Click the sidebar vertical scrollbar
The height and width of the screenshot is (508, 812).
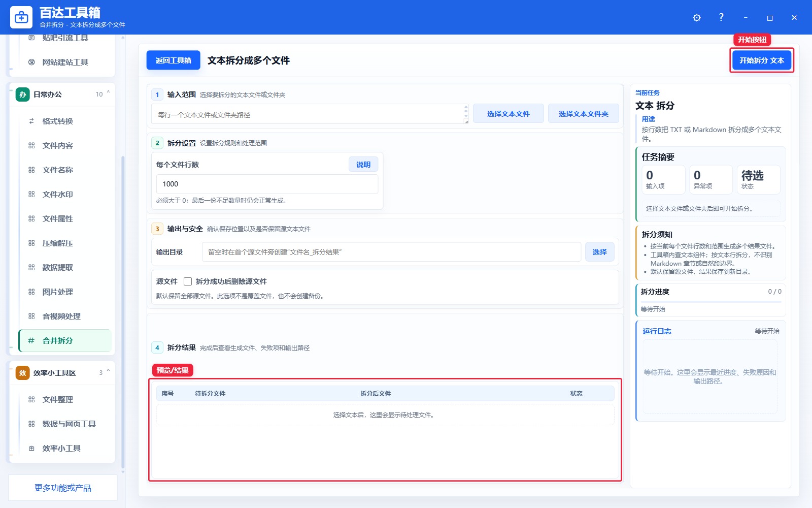(x=123, y=312)
